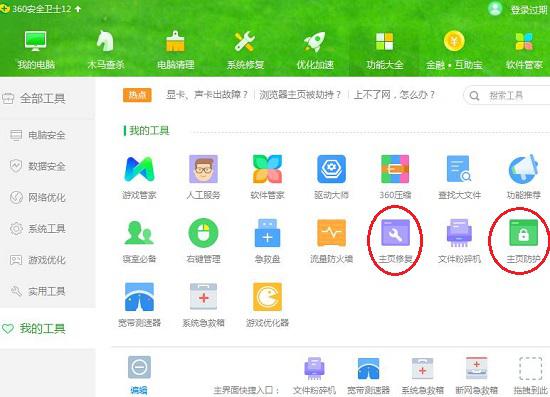
Task: Open 金融·互助宝 coin icon
Action: (x=454, y=50)
